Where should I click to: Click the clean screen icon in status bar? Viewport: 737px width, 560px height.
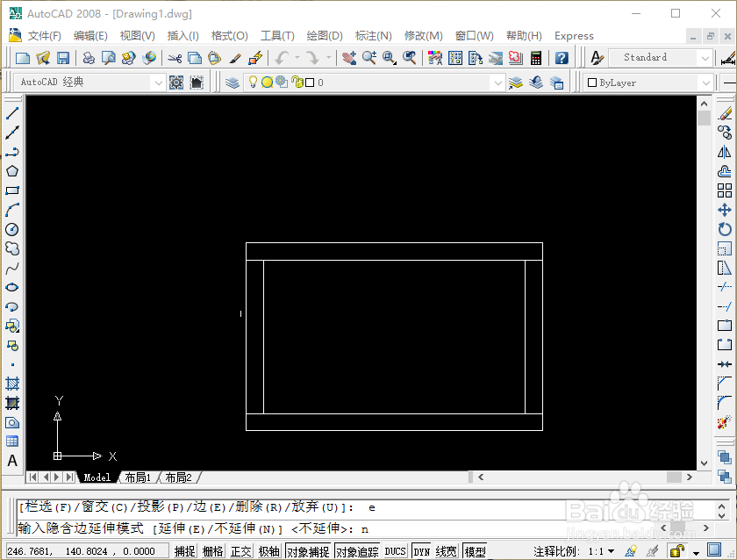pos(714,550)
